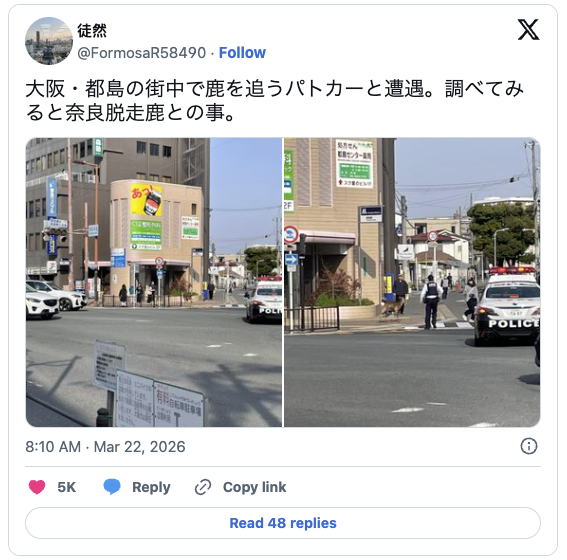Click the Copy link label
567x560 pixels.
click(255, 487)
